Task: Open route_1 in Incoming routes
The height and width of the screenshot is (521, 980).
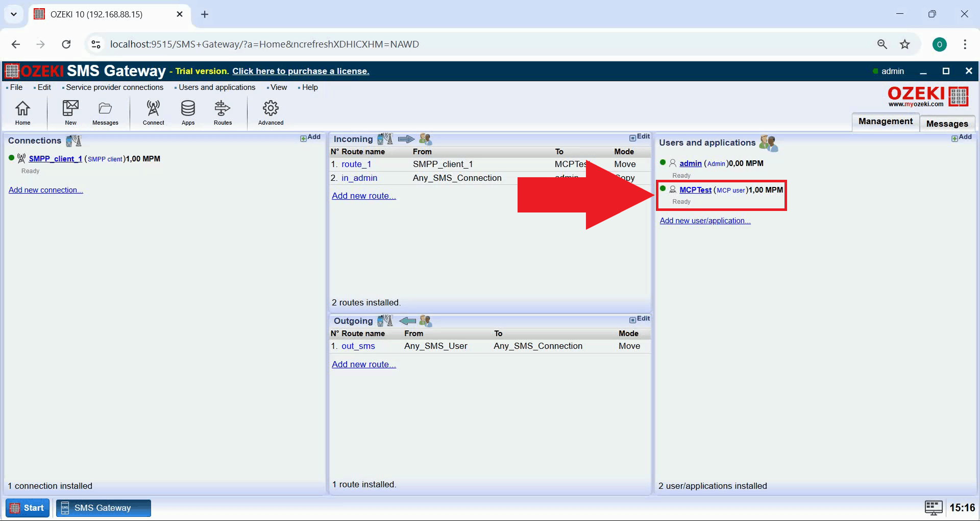Action: [x=356, y=164]
